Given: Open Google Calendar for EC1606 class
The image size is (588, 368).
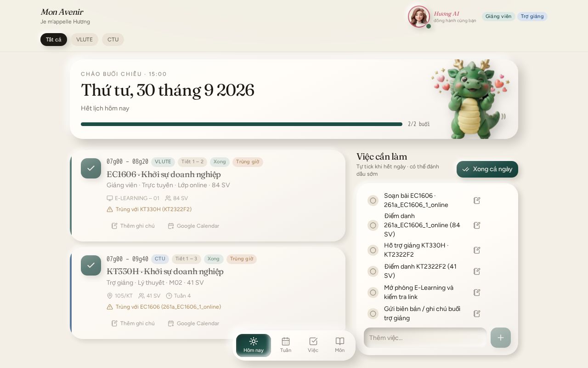Looking at the screenshot, I should [x=193, y=226].
